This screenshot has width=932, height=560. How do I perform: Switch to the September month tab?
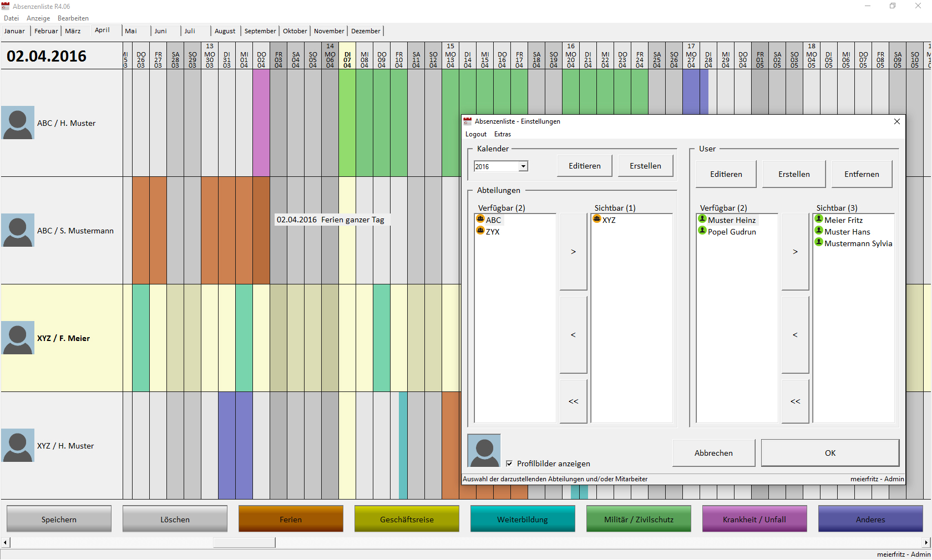260,31
